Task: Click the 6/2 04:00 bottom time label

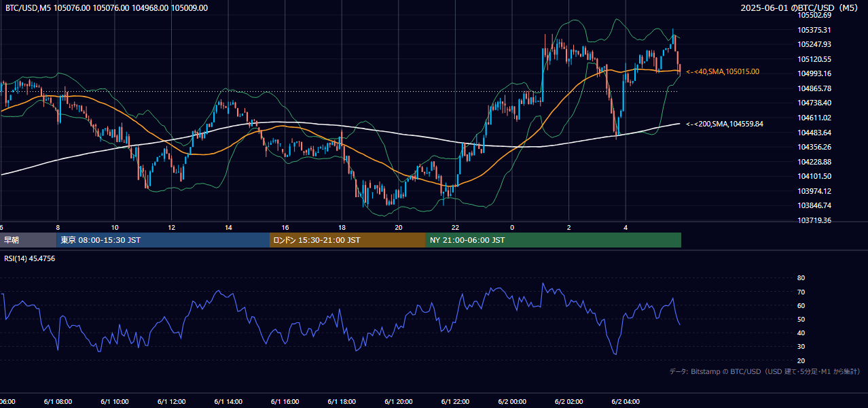Action: coord(625,402)
